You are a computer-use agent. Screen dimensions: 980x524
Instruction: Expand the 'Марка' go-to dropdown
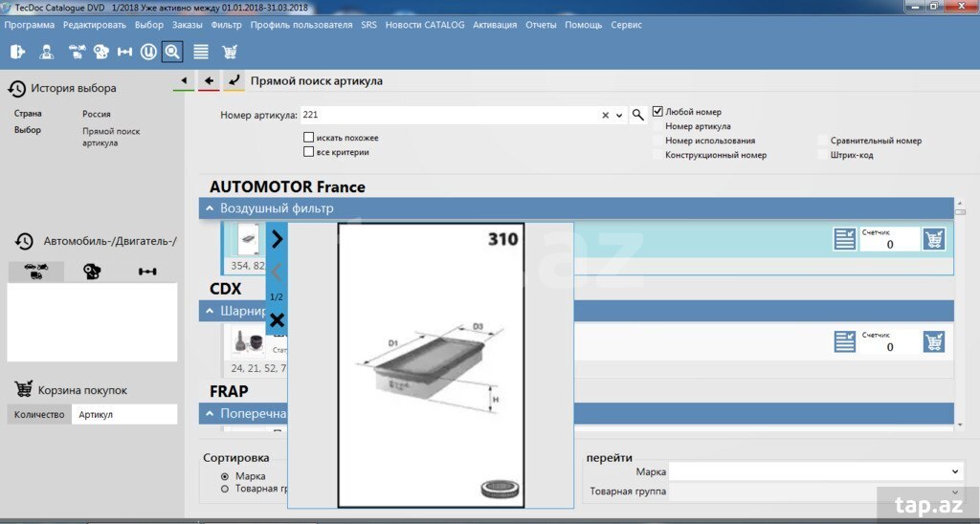coord(954,471)
